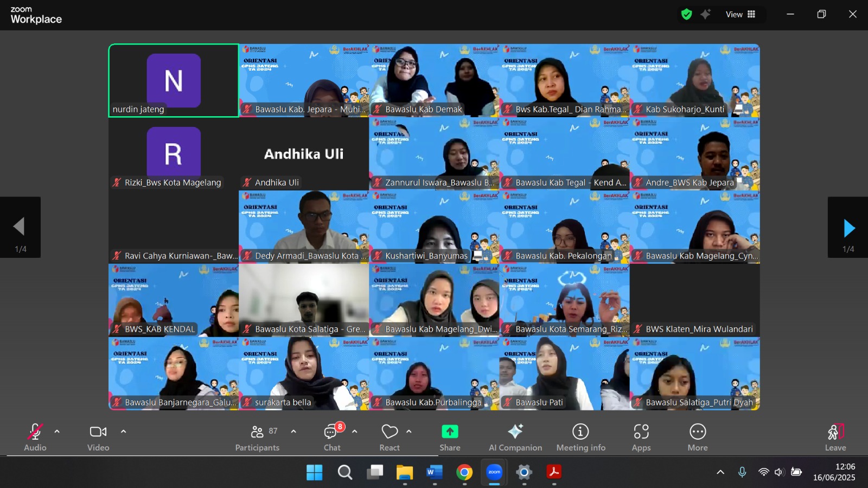The height and width of the screenshot is (488, 868).
Task: Open the View layout menu
Action: tap(741, 15)
